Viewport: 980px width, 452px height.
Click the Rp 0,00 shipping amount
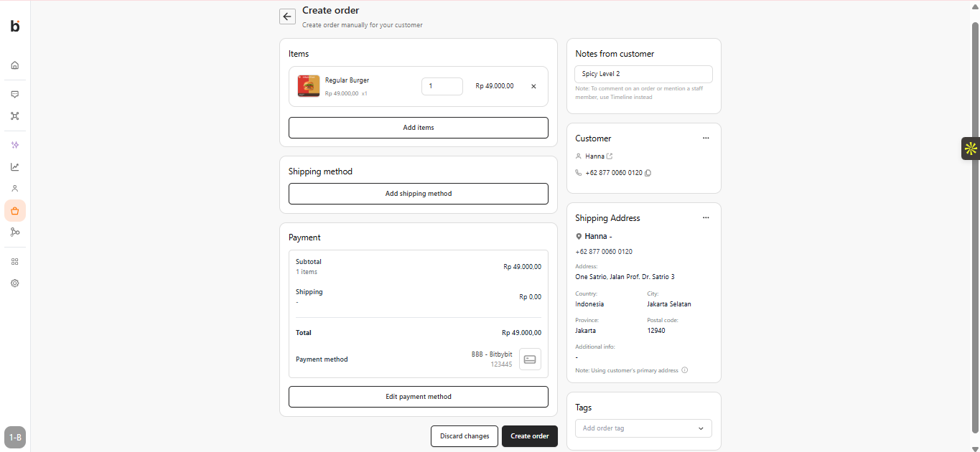(x=531, y=297)
